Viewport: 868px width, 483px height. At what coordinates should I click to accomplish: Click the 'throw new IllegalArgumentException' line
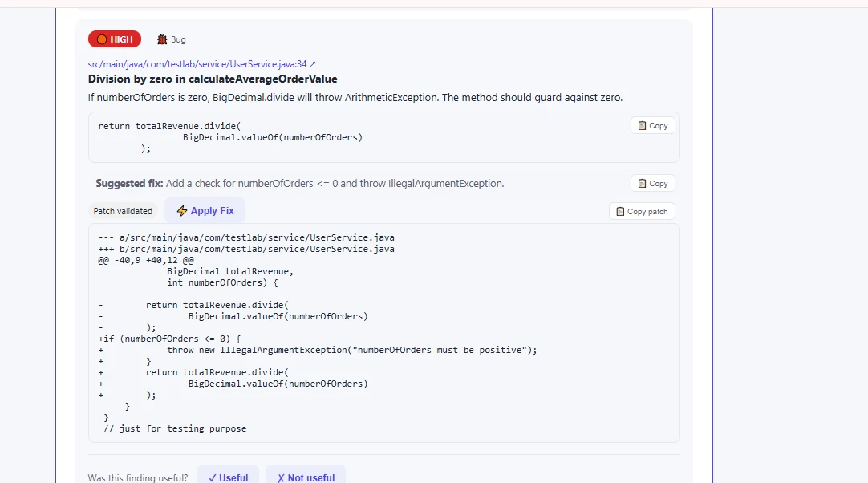pos(351,350)
